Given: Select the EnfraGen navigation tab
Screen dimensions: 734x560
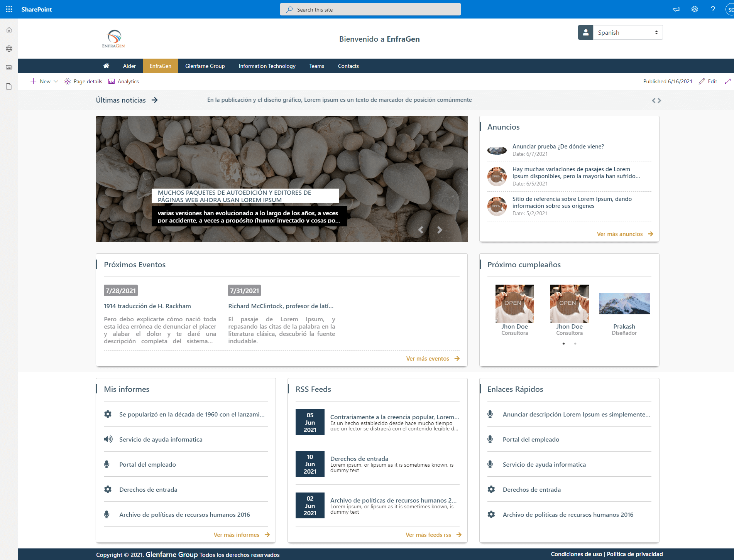Looking at the screenshot, I should (161, 66).
